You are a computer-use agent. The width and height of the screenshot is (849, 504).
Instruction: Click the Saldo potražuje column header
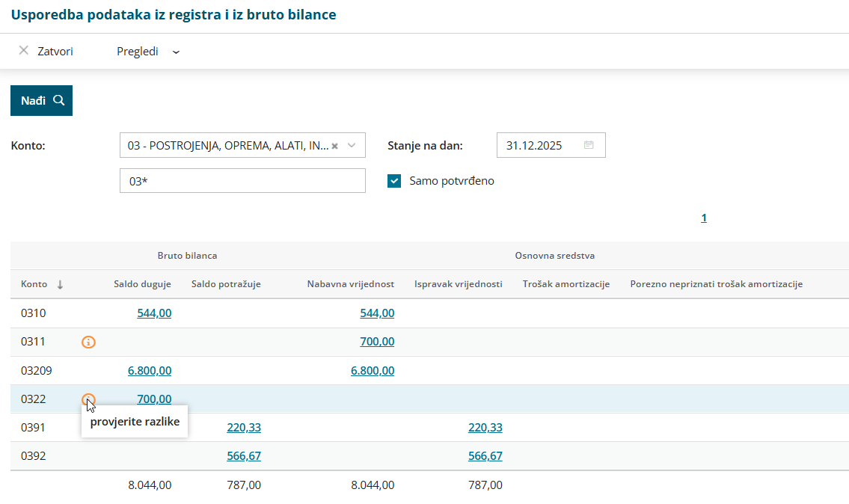(226, 284)
